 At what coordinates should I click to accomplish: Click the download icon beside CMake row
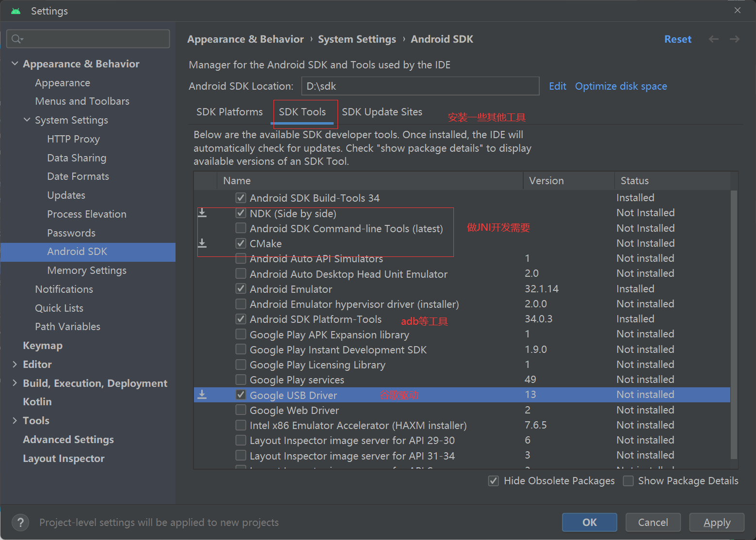click(202, 243)
